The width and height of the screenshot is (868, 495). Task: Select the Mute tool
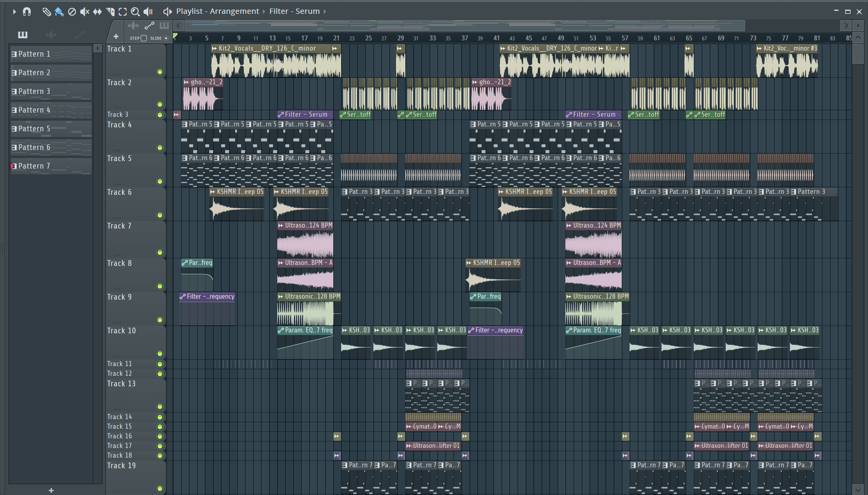pos(84,11)
